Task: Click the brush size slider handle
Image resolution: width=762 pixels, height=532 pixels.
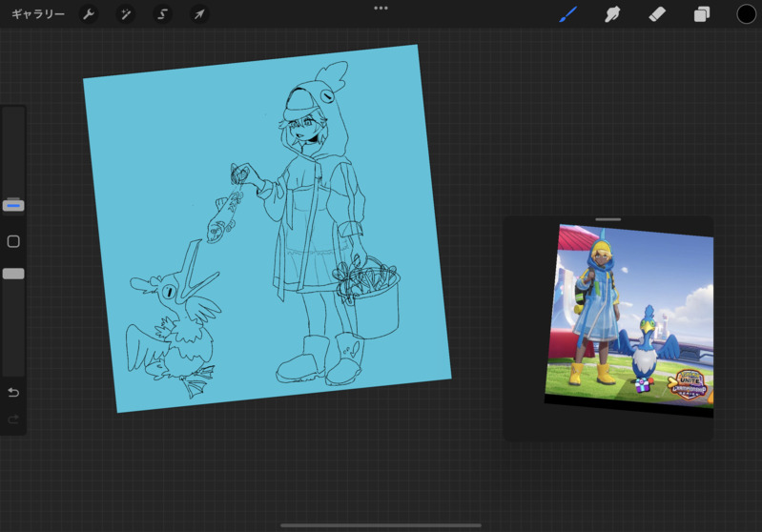Action: [x=13, y=205]
